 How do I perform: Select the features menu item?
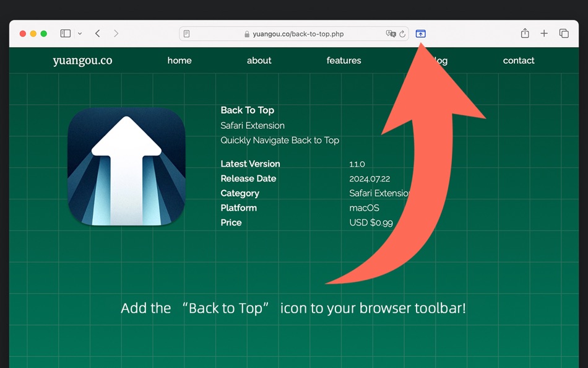(344, 60)
